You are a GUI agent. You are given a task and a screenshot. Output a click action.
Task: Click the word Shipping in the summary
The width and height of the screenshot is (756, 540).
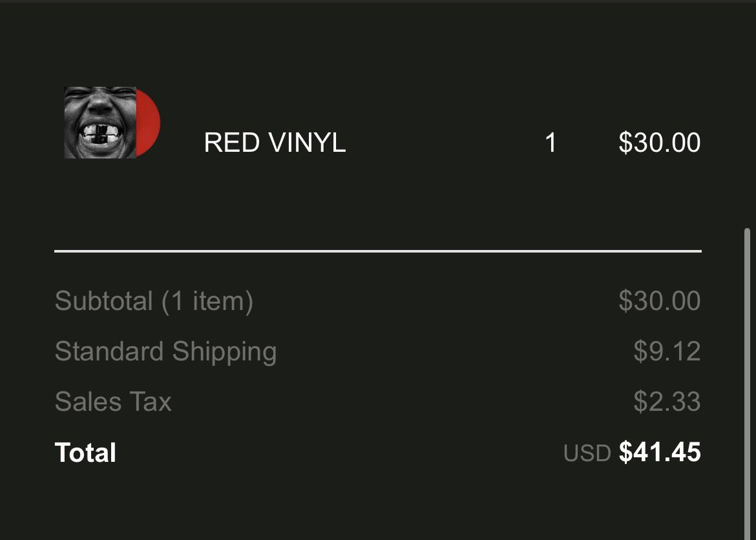click(224, 352)
